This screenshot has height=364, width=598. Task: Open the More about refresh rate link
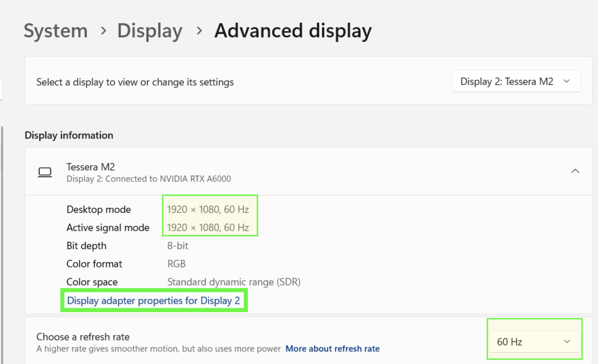click(x=332, y=349)
